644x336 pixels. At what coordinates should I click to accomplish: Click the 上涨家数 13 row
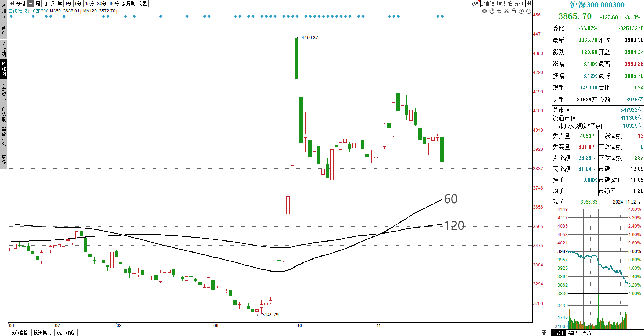(621, 136)
